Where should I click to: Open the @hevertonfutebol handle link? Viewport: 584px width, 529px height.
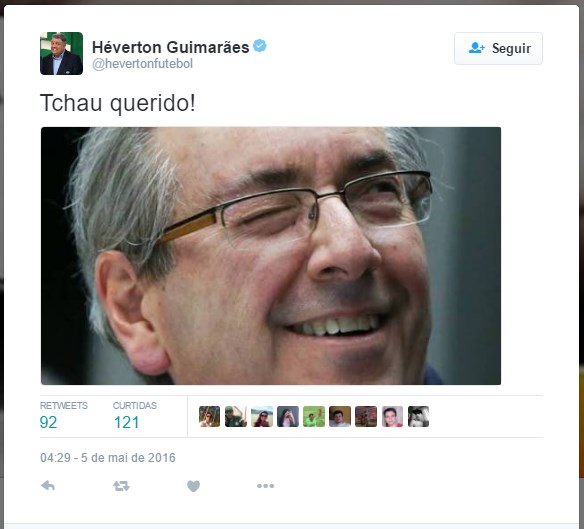tap(142, 64)
